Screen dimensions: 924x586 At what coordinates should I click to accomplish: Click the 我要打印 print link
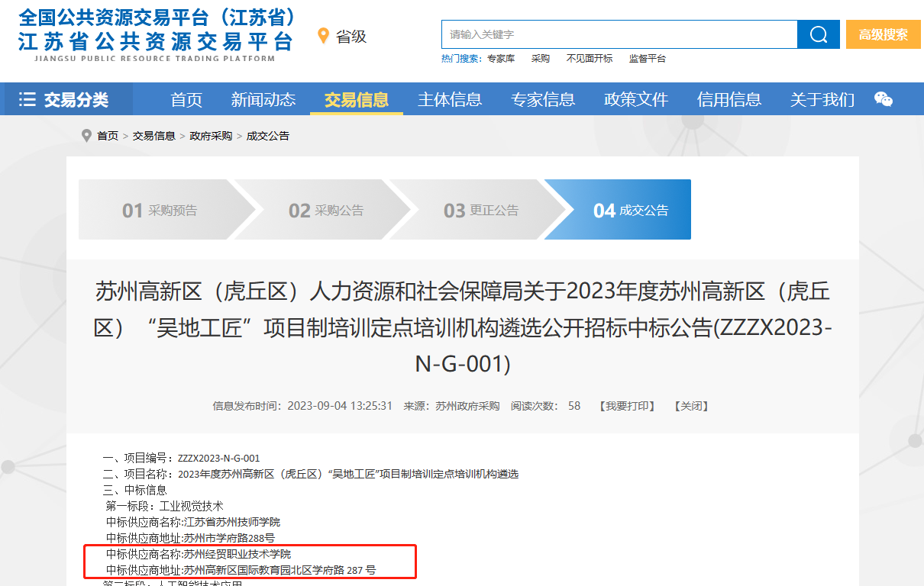tap(626, 406)
